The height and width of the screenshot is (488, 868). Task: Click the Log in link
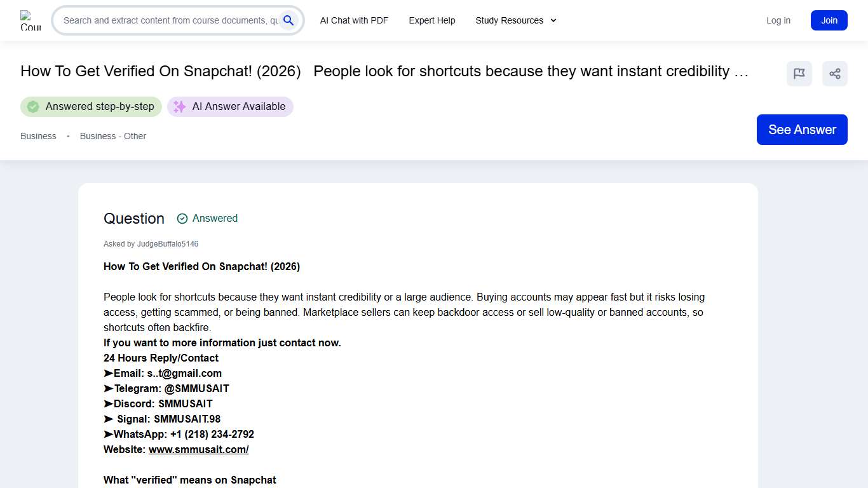(x=778, y=20)
